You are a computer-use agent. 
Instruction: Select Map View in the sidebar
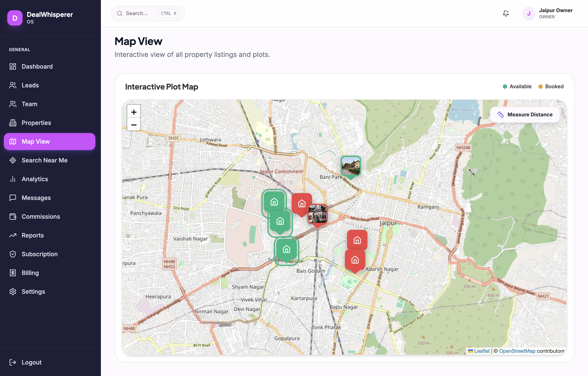(50, 142)
